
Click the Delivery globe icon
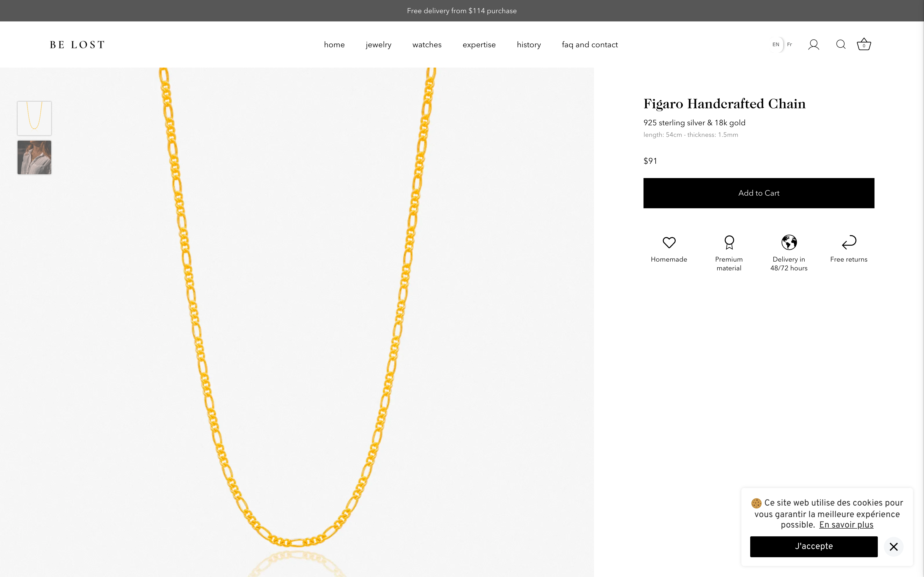[x=789, y=242]
